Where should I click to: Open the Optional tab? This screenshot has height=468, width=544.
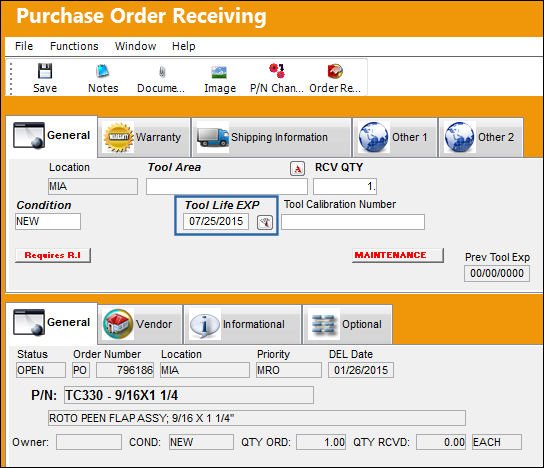pos(347,324)
